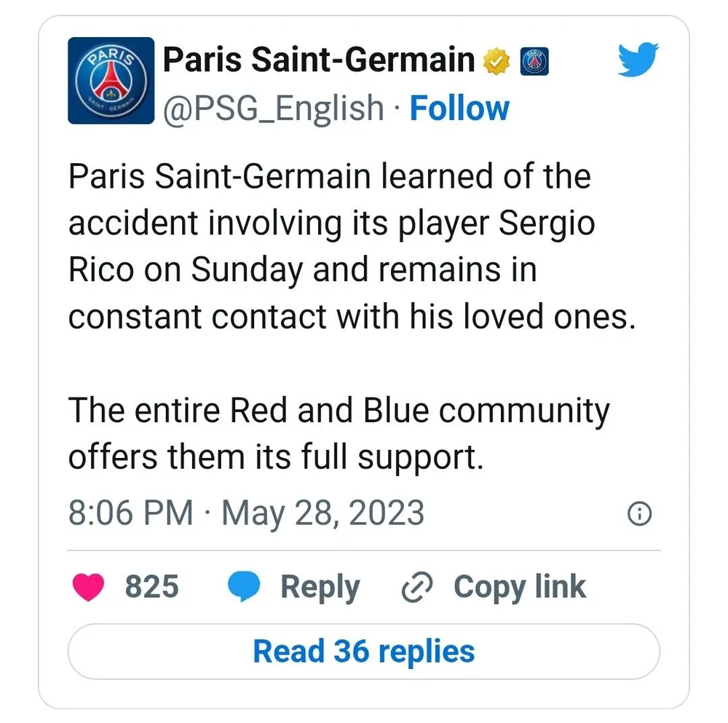Open Read 36 replies

click(364, 651)
